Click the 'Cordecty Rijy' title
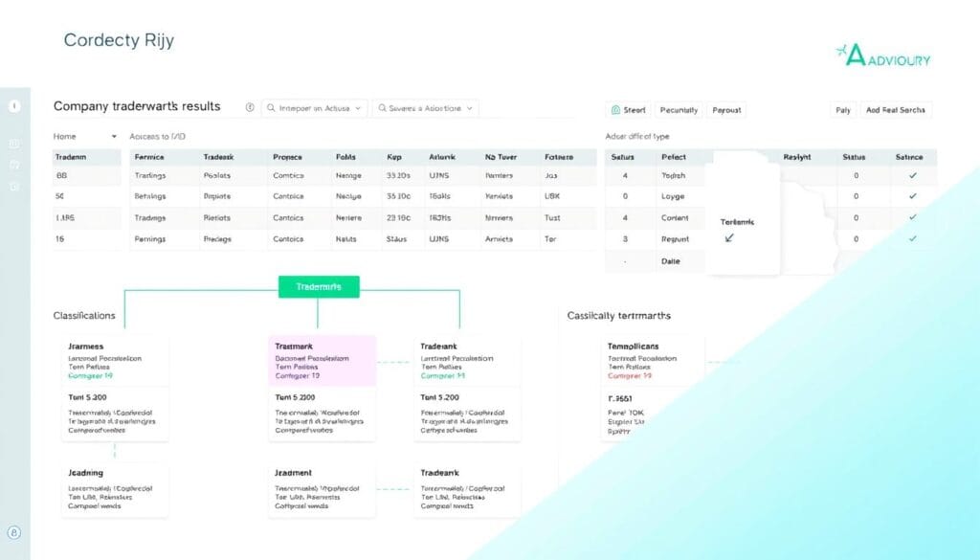 tap(119, 40)
